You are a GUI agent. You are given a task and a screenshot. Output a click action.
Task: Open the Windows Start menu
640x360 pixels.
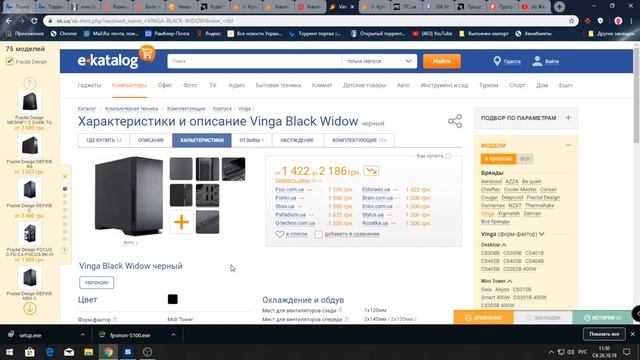click(x=9, y=352)
